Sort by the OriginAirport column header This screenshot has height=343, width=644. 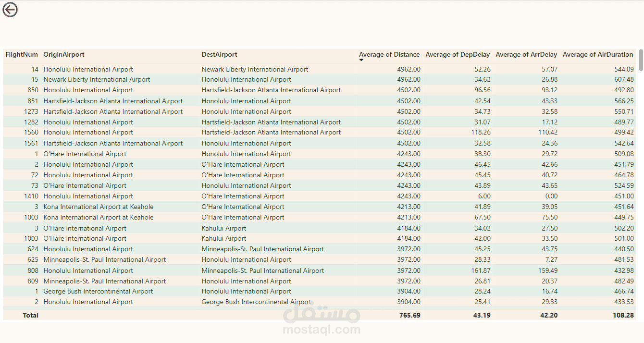click(x=64, y=55)
